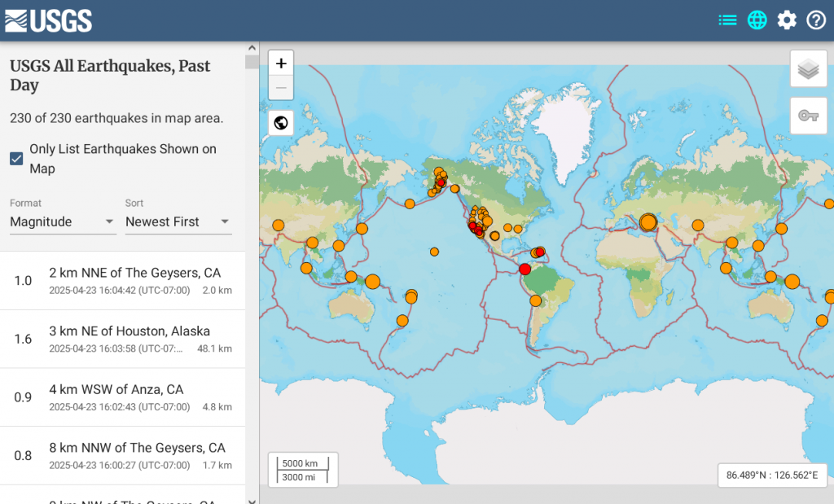
Task: Select the 3 km NE of Houston, Alaska earthquake
Action: (122, 340)
